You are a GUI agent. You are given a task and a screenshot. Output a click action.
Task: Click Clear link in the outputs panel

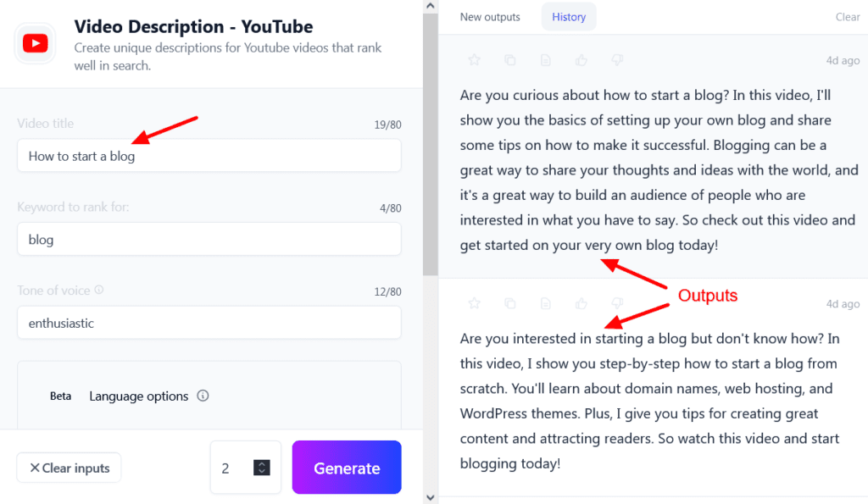(848, 17)
